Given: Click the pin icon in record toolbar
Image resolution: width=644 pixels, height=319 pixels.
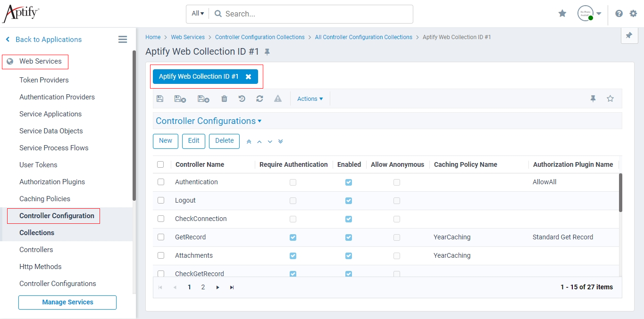Looking at the screenshot, I should tap(593, 99).
